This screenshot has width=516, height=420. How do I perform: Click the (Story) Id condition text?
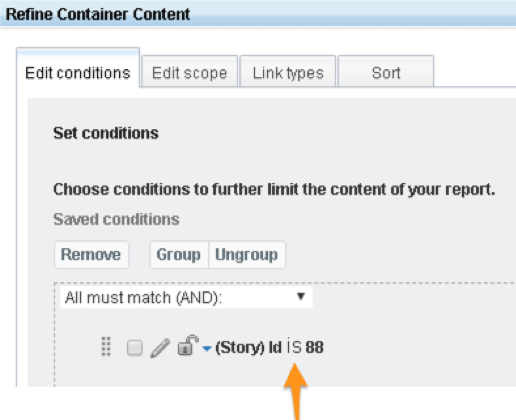click(248, 348)
